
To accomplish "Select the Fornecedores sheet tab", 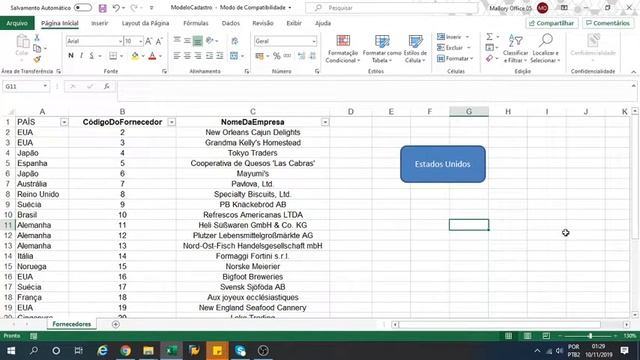I will click(x=72, y=324).
